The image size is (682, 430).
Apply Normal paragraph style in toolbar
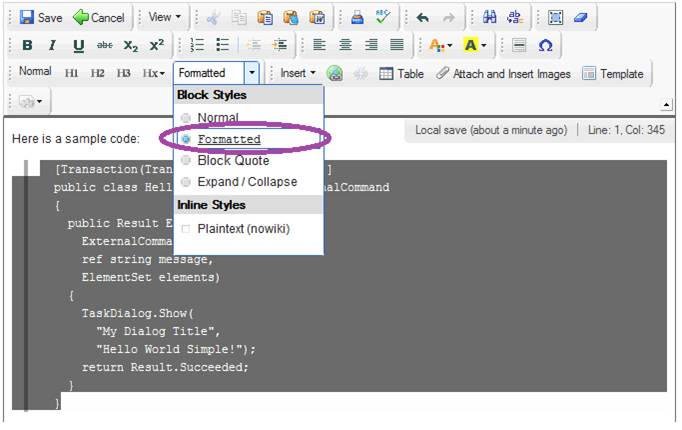tap(35, 71)
